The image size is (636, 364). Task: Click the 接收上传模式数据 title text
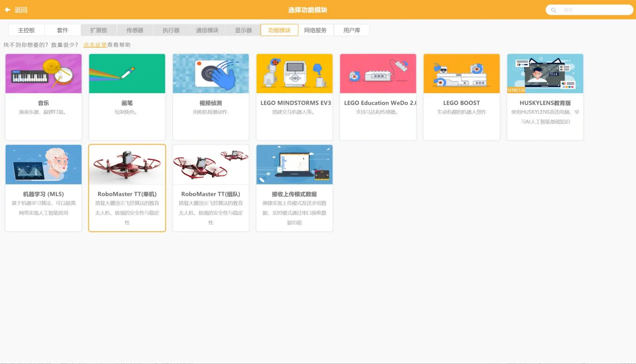(294, 194)
